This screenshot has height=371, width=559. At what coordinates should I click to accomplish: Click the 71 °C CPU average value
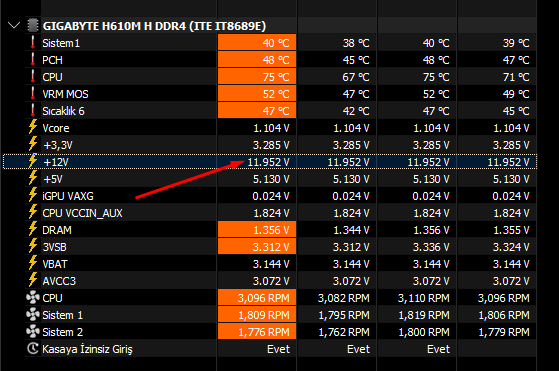pyautogui.click(x=516, y=77)
